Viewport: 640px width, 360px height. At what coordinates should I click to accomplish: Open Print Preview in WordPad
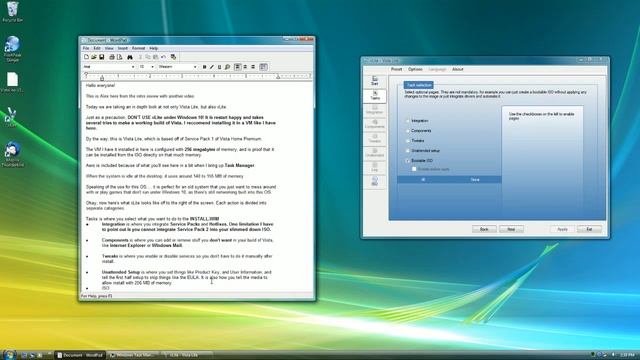120,57
